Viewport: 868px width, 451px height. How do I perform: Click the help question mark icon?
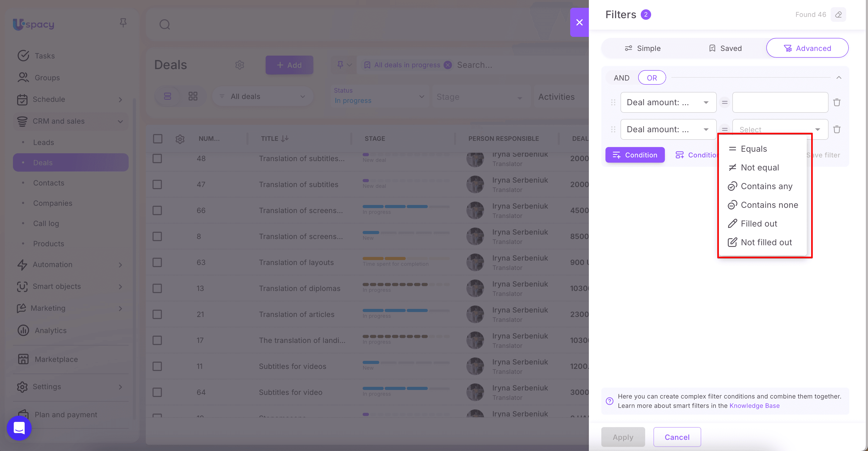coord(609,401)
